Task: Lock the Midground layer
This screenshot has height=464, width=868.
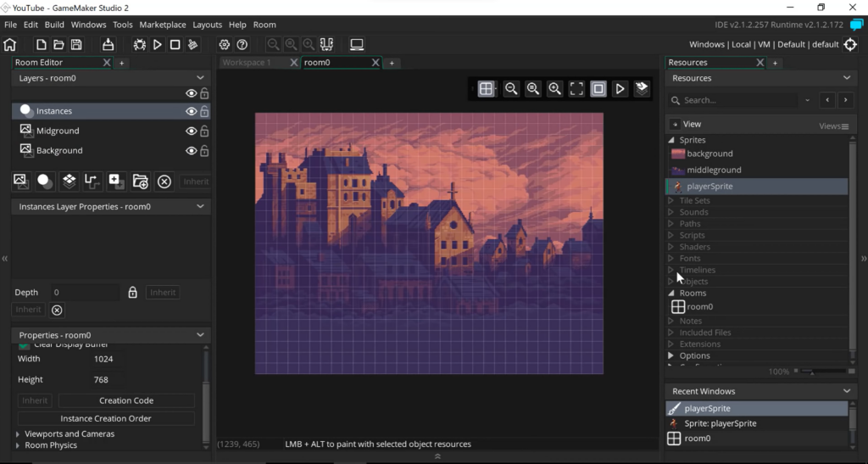Action: (204, 131)
